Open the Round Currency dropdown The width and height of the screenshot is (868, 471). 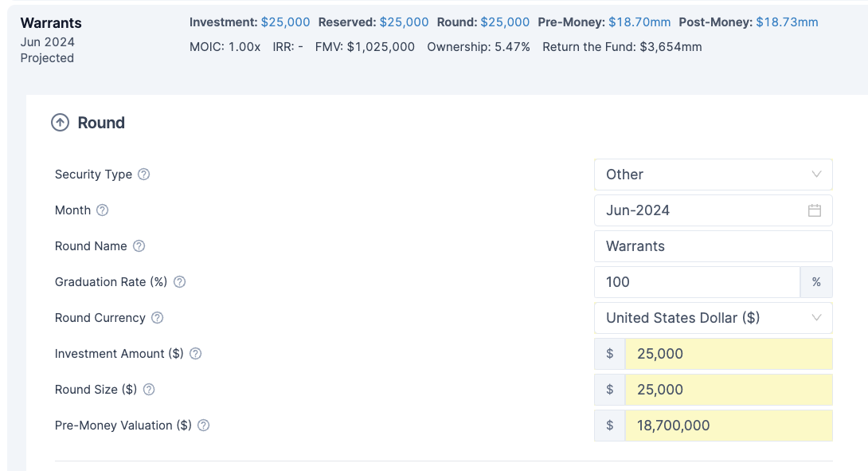713,318
